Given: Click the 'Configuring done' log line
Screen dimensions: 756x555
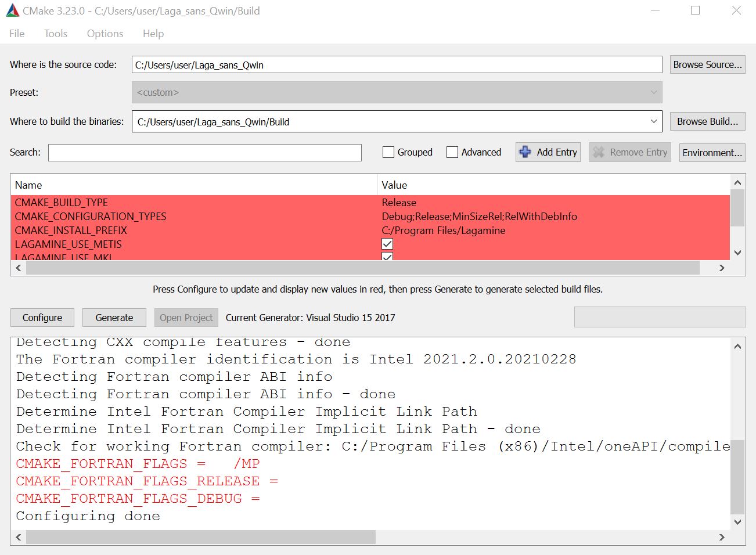Looking at the screenshot, I should point(88,516).
